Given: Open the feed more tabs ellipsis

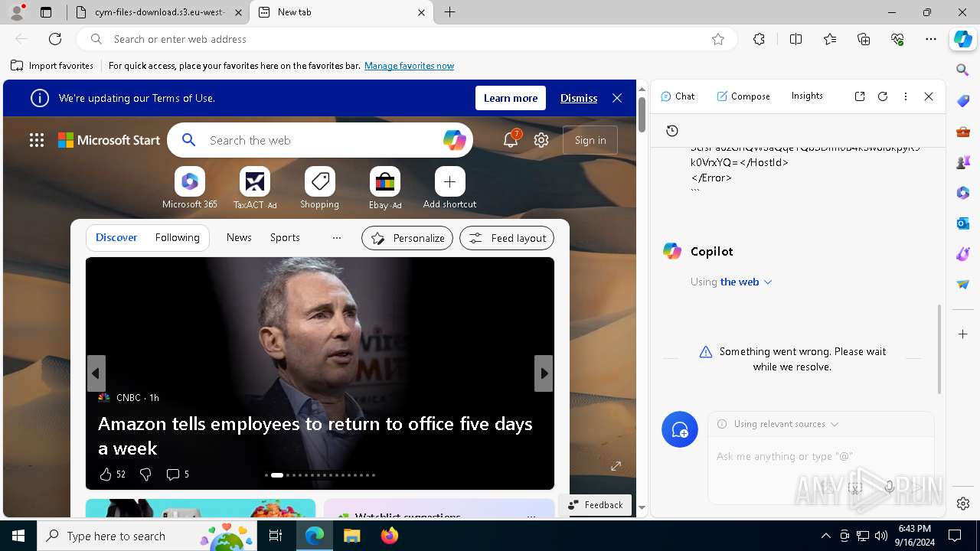Looking at the screenshot, I should pyautogui.click(x=336, y=238).
